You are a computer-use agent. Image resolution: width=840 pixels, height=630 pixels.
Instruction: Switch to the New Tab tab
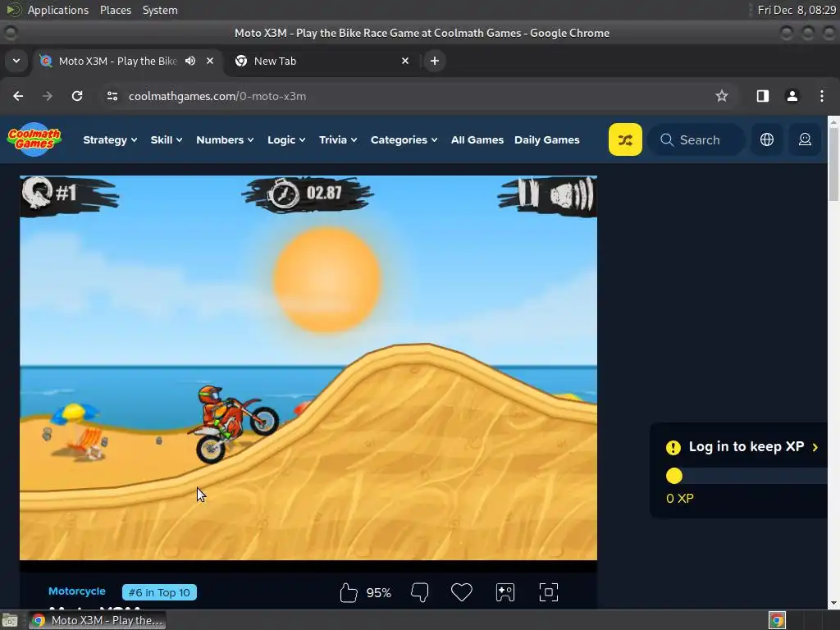click(x=323, y=61)
